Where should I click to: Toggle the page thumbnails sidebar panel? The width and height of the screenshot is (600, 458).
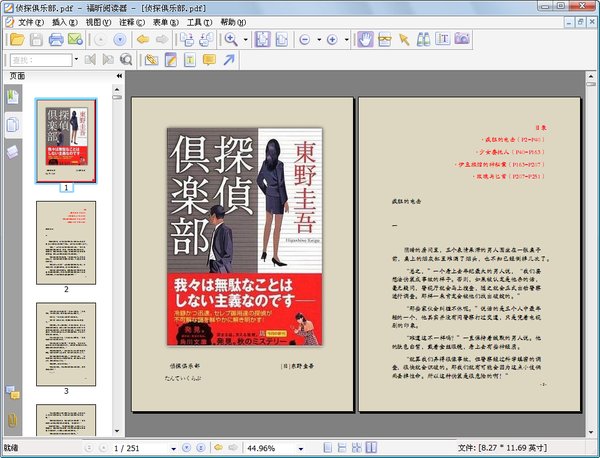(12, 124)
